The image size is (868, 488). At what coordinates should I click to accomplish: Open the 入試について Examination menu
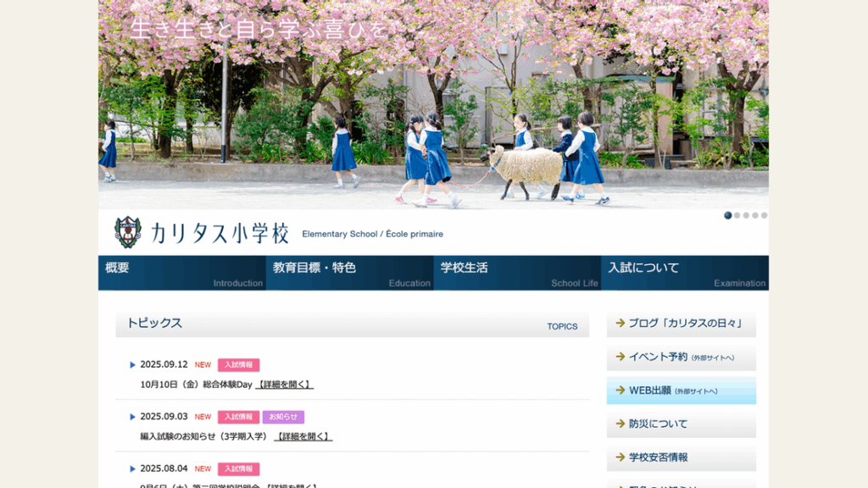click(685, 273)
